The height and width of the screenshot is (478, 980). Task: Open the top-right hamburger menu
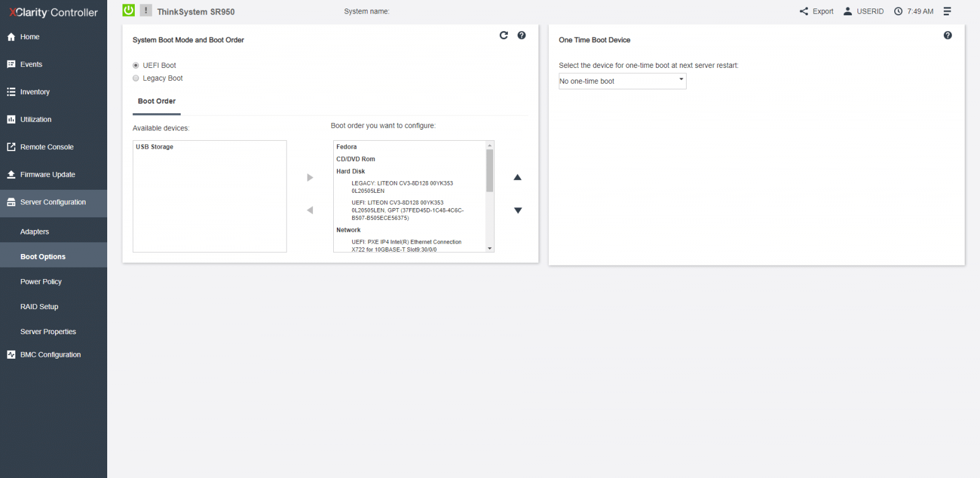tap(947, 11)
